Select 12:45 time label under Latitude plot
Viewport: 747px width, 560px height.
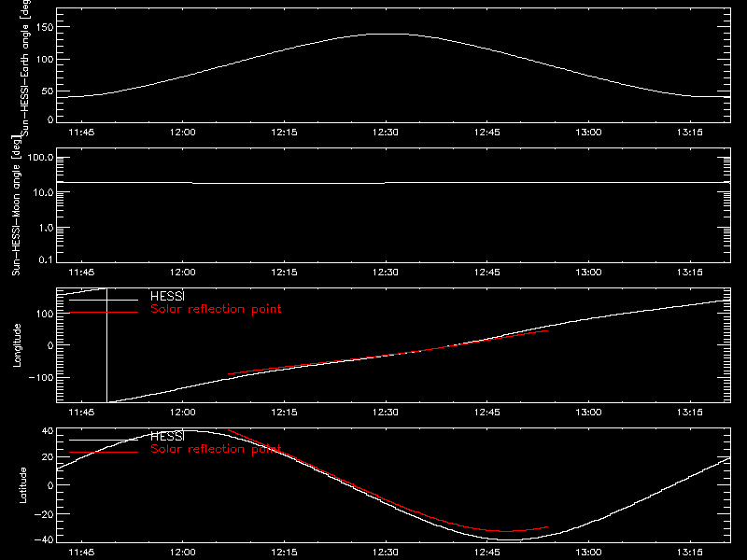tap(487, 553)
